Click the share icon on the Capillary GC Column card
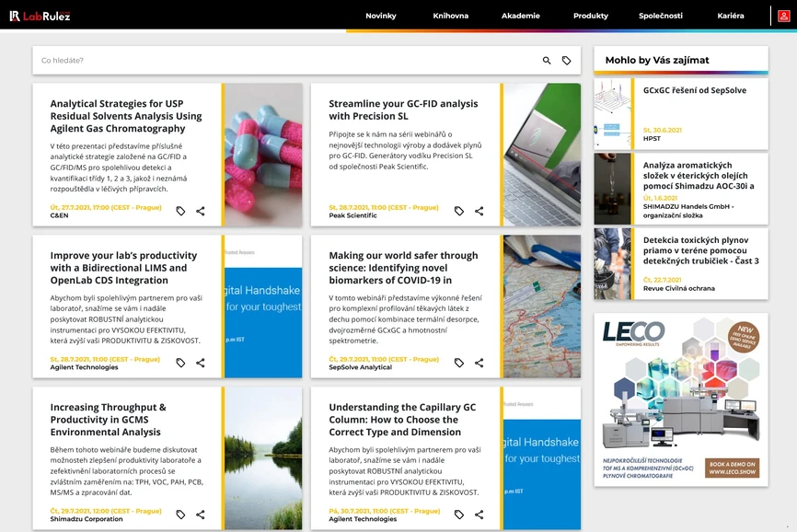Viewport: 797px width, 532px height. tap(479, 516)
